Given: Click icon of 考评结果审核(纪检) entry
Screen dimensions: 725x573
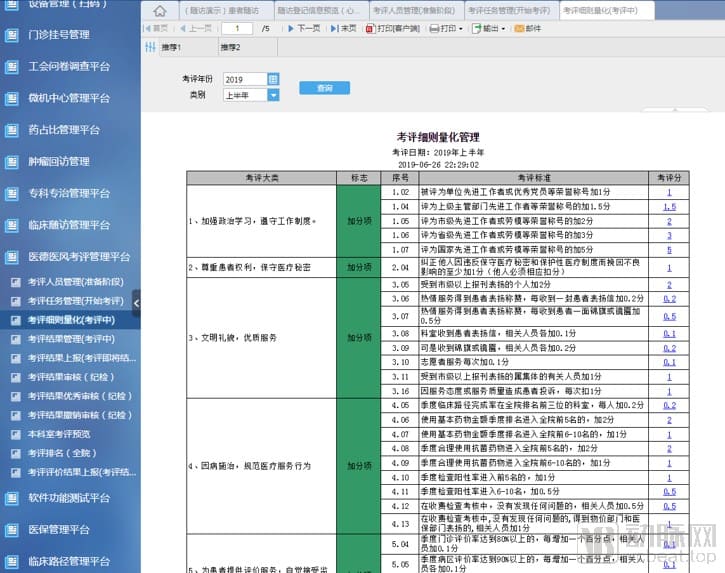Looking at the screenshot, I should [16, 377].
